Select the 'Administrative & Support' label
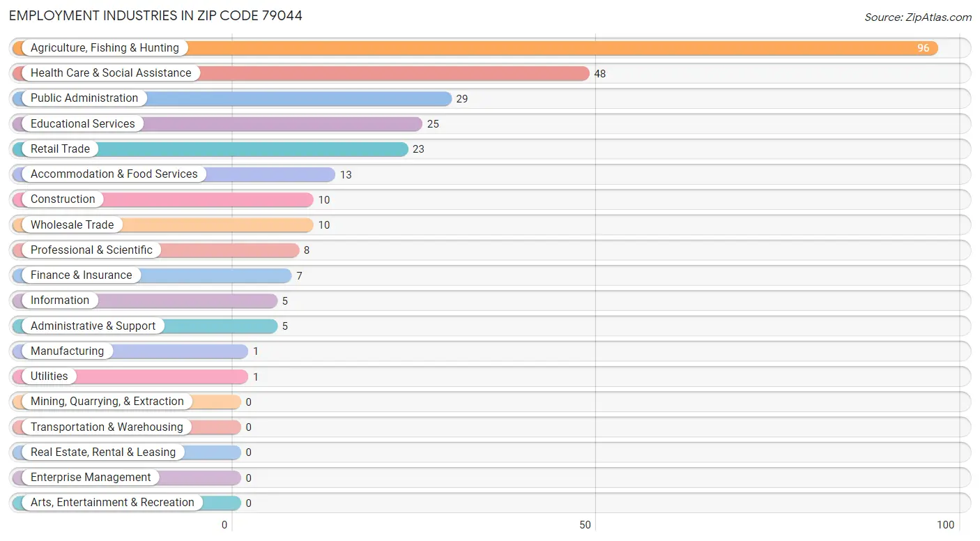Image resolution: width=980 pixels, height=541 pixels. [x=93, y=326]
